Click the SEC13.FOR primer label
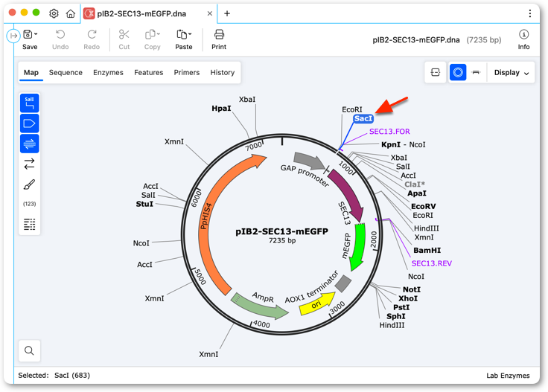 [389, 132]
